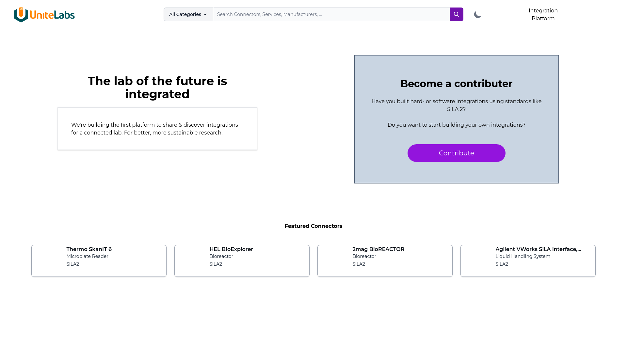Viewport: 627px width, 364px height.
Task: Click the Bioreactor label under HEL BioExplorer
Action: (x=221, y=256)
